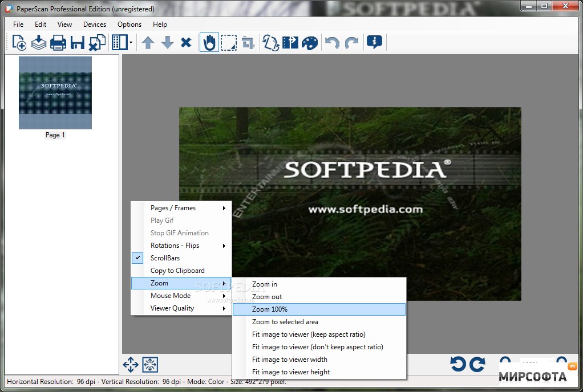Click the Crop tool icon

248,42
